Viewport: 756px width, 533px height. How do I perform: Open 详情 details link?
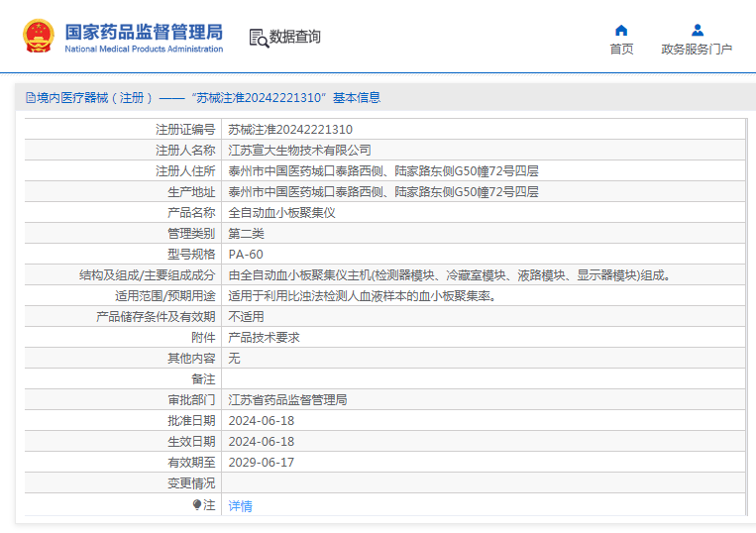point(240,506)
